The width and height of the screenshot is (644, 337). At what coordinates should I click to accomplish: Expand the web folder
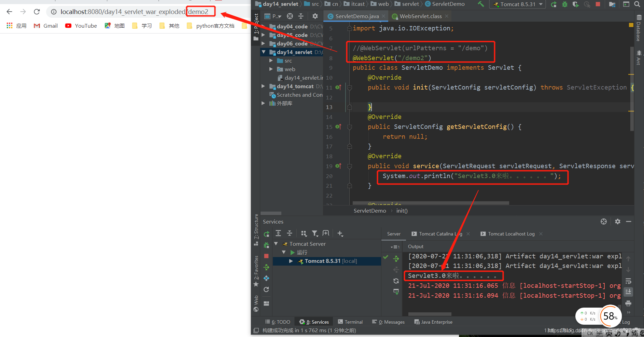pyautogui.click(x=271, y=69)
